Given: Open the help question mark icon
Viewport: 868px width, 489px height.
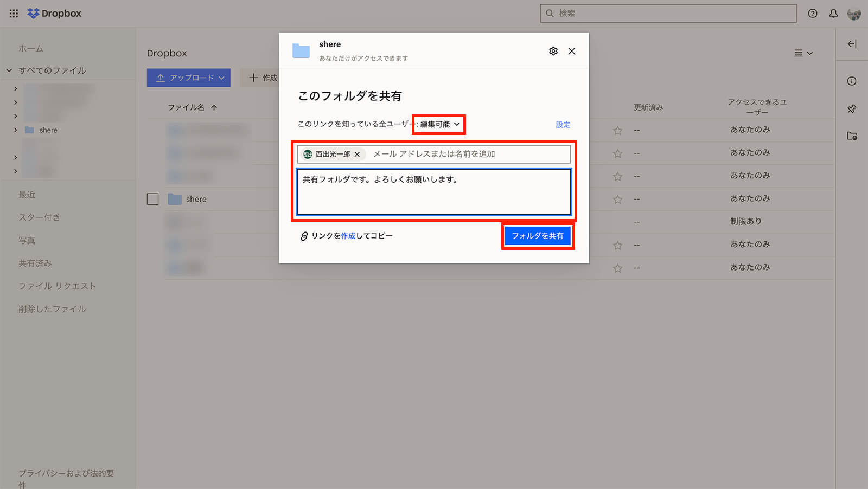Looking at the screenshot, I should coord(812,14).
